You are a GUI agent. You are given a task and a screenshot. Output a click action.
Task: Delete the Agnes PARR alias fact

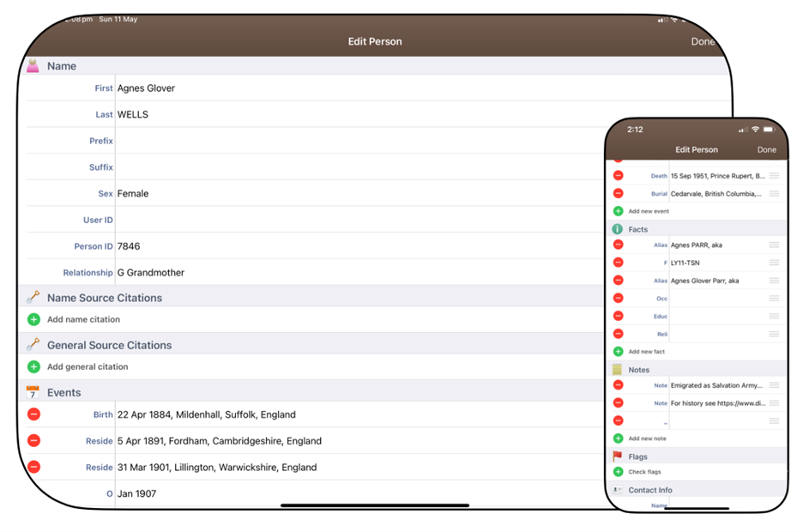(618, 245)
